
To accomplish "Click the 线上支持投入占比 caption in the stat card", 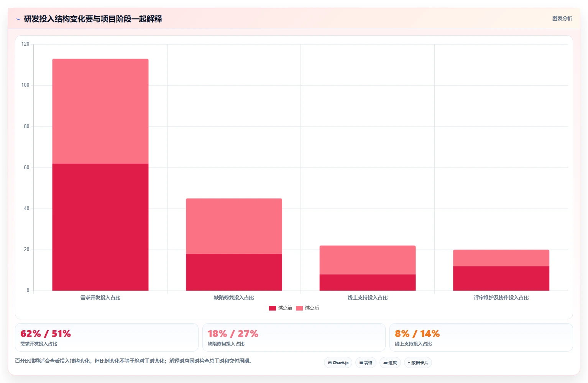I will [x=413, y=344].
